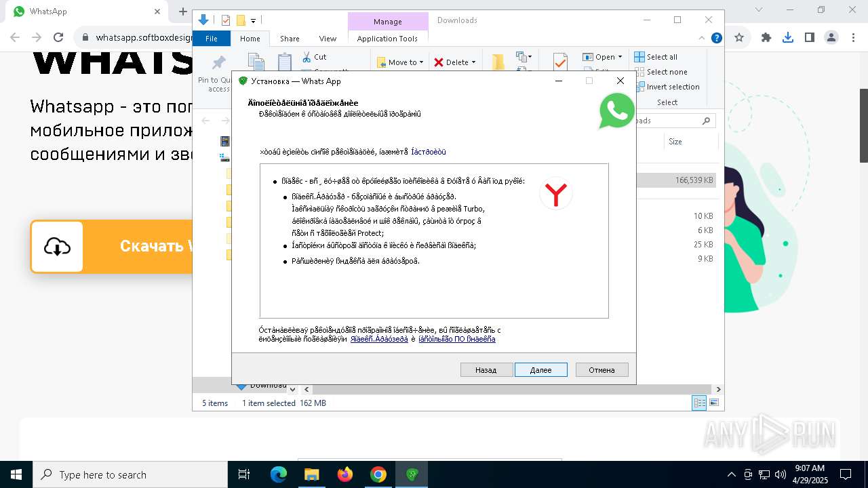868x488 pixels.
Task: Click the New folder icon
Action: coord(498,62)
